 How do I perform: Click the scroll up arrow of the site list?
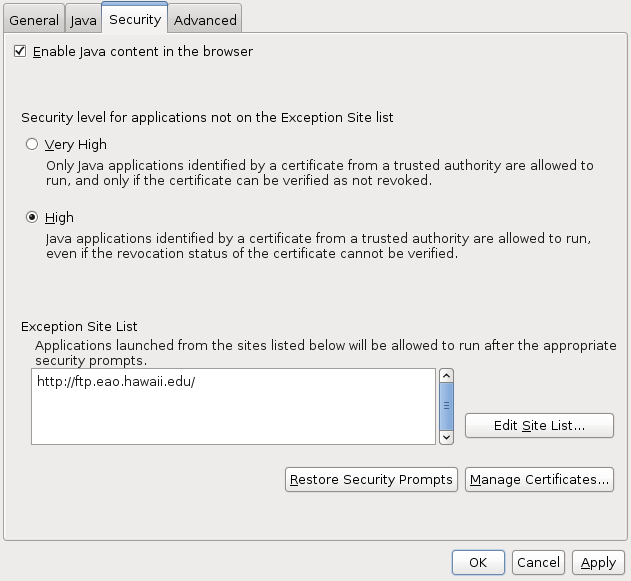(x=446, y=376)
